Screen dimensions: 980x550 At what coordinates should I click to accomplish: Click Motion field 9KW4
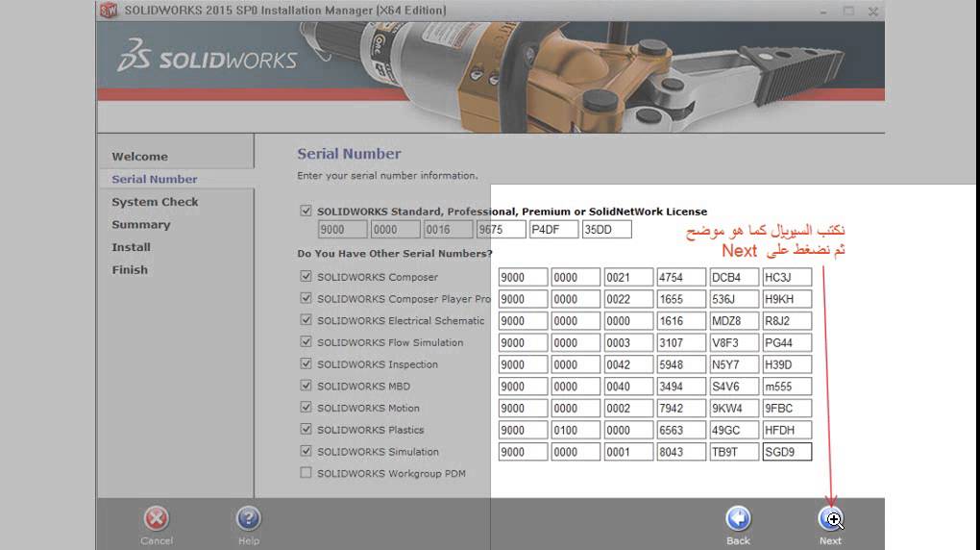click(x=734, y=409)
